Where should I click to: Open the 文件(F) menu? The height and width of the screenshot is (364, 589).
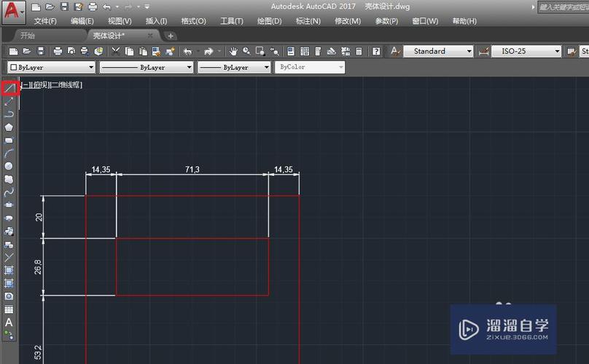pyautogui.click(x=45, y=21)
